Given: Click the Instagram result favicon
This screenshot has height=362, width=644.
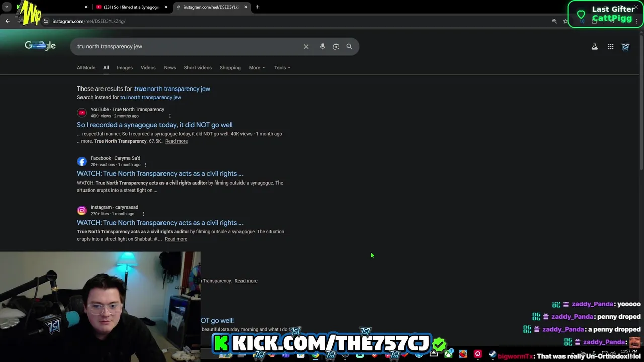Looking at the screenshot, I should [82, 210].
